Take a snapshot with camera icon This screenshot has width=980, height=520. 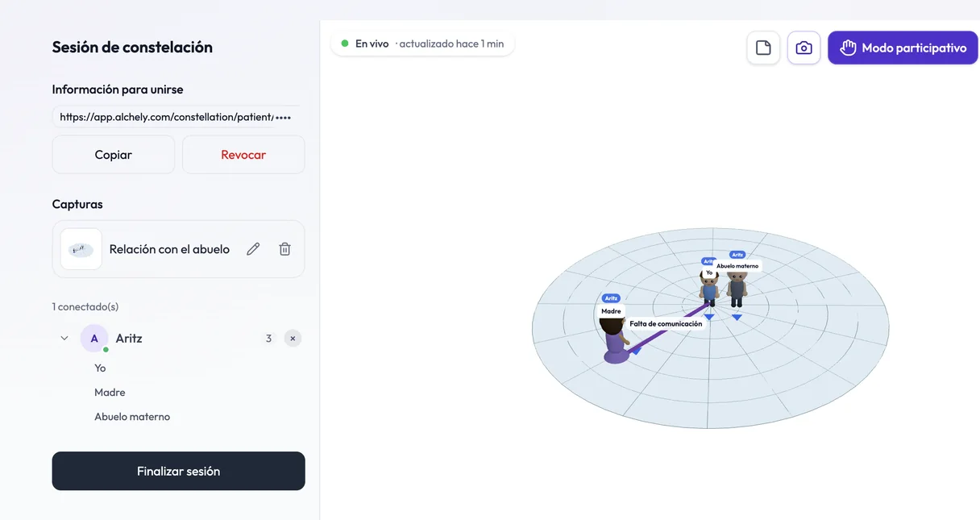tap(804, 48)
